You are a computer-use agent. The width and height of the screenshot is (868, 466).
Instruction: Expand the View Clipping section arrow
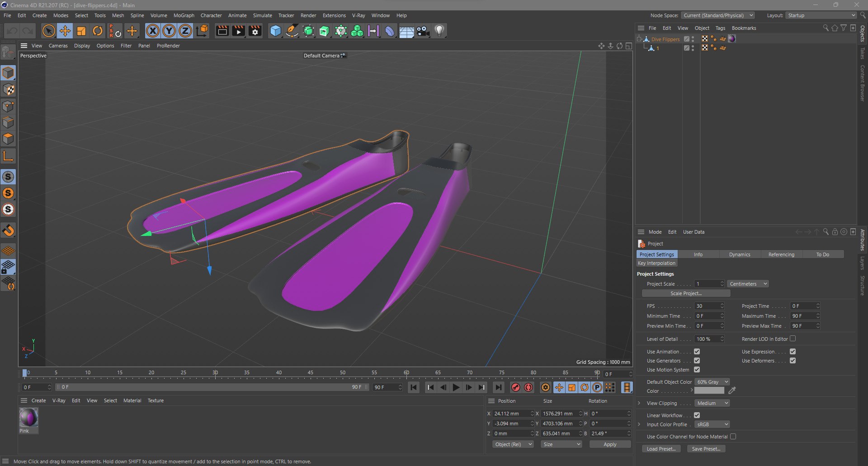(x=639, y=403)
